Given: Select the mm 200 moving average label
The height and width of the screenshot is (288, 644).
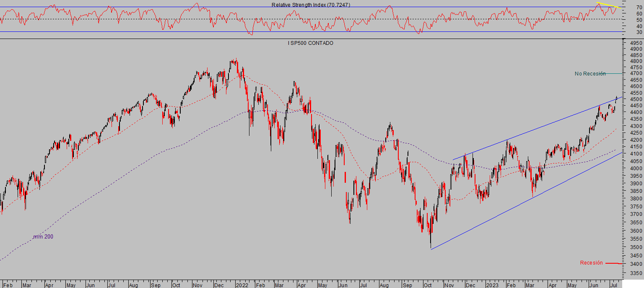Looking at the screenshot, I should [43, 237].
